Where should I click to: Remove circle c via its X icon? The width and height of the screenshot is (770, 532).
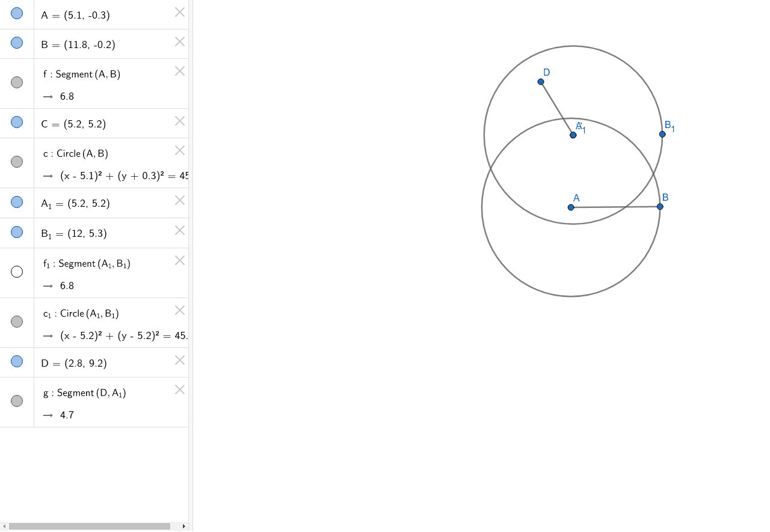(179, 150)
